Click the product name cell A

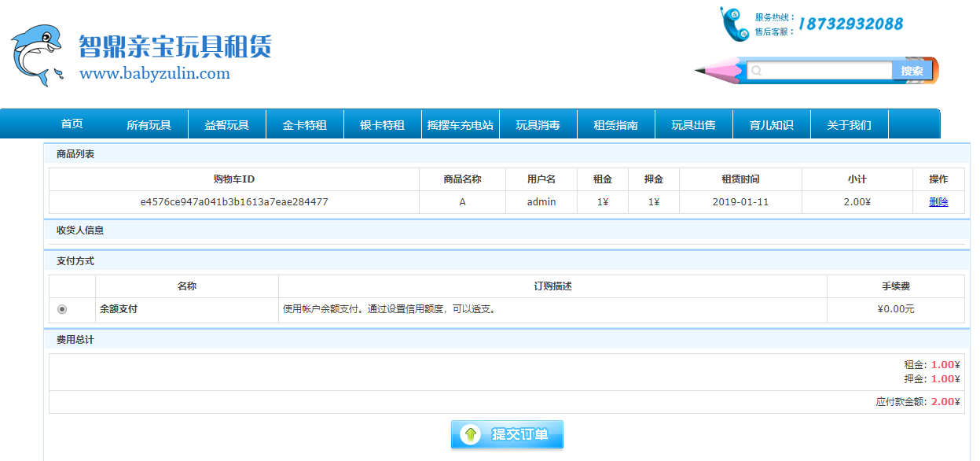(462, 202)
